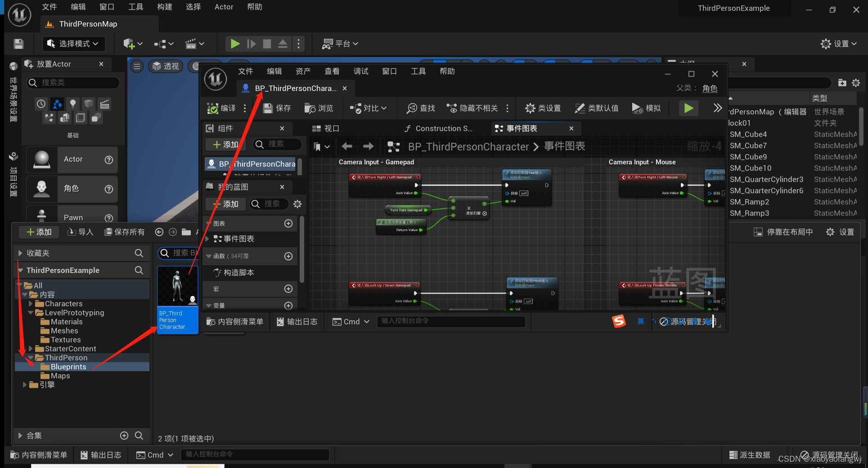Select the Volumes category filter icon
The image size is (868, 468).
coord(81,118)
